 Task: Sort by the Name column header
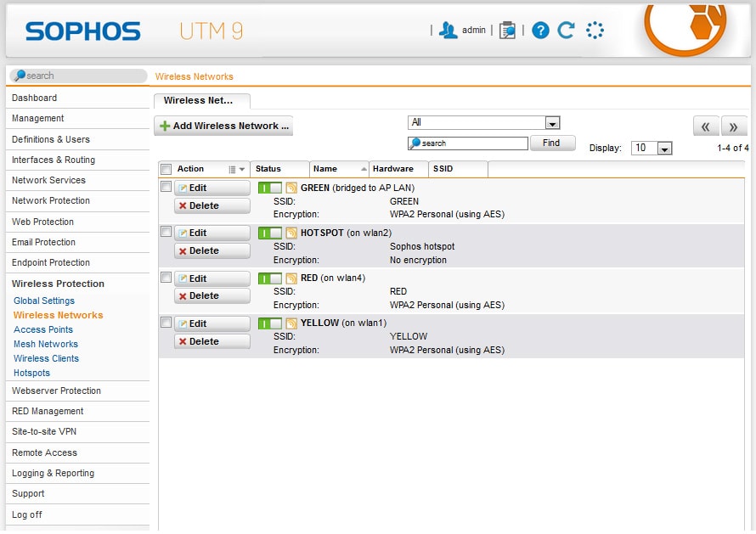pos(339,169)
